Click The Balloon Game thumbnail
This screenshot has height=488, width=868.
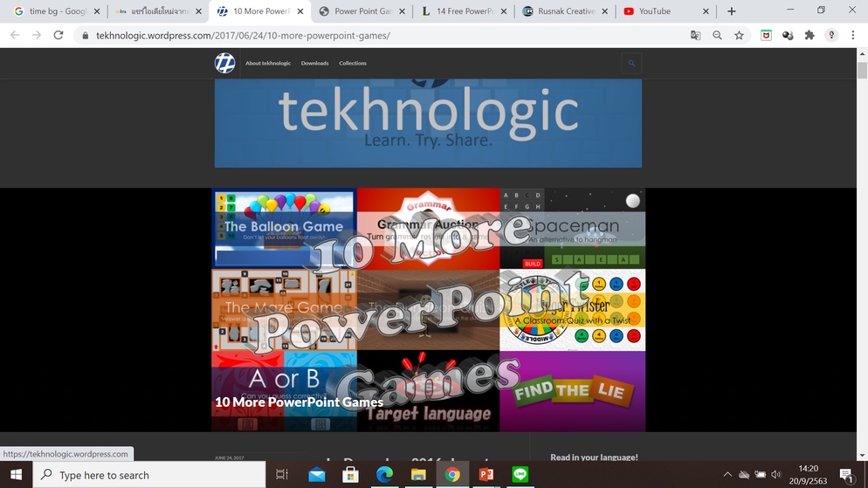[x=284, y=228]
